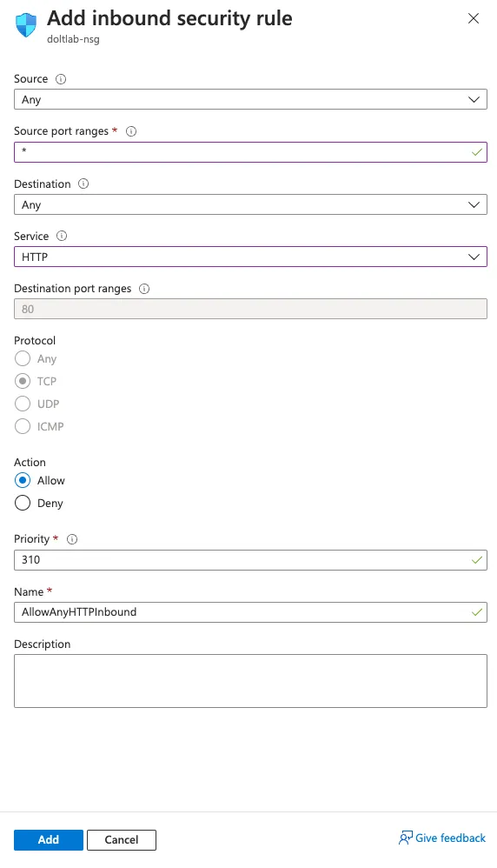This screenshot has width=497, height=868.
Task: Choose the ICMP protocol radio button
Action: tap(23, 427)
